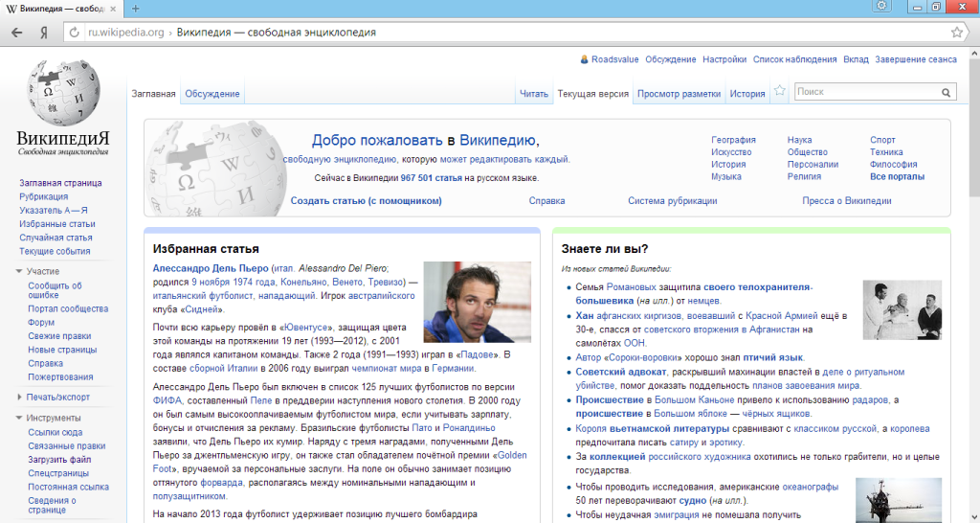
Task: Bookmark the page with the address bar star
Action: 956,33
